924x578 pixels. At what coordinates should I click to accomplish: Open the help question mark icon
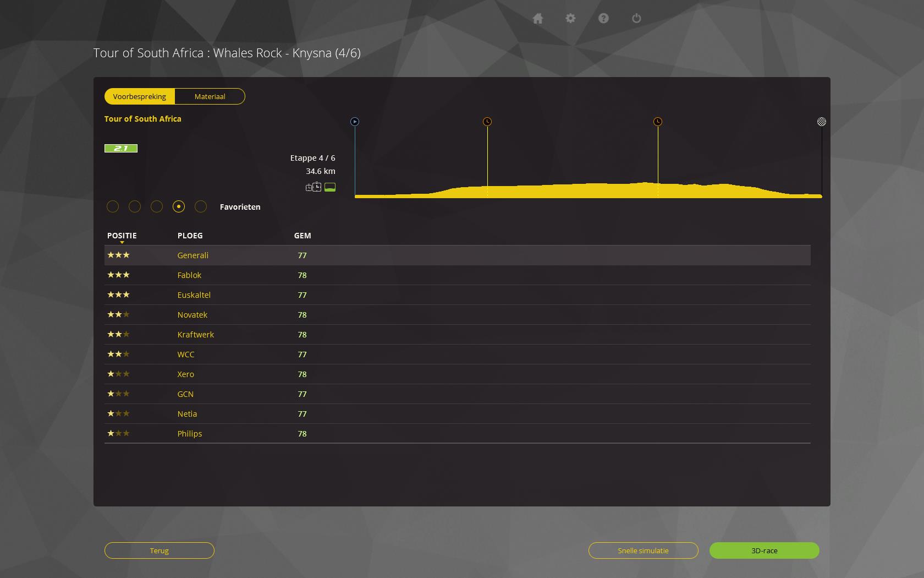[603, 18]
